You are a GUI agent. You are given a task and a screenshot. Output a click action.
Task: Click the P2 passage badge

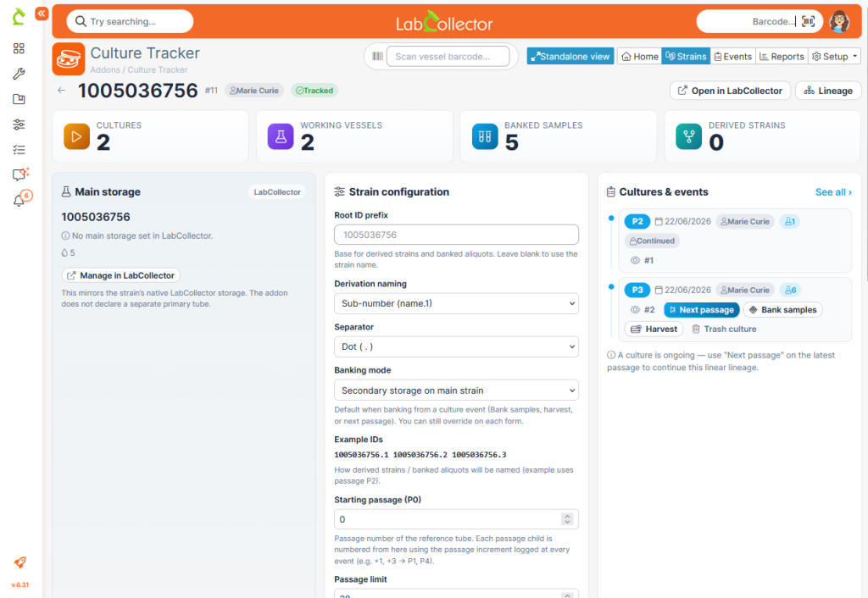637,221
